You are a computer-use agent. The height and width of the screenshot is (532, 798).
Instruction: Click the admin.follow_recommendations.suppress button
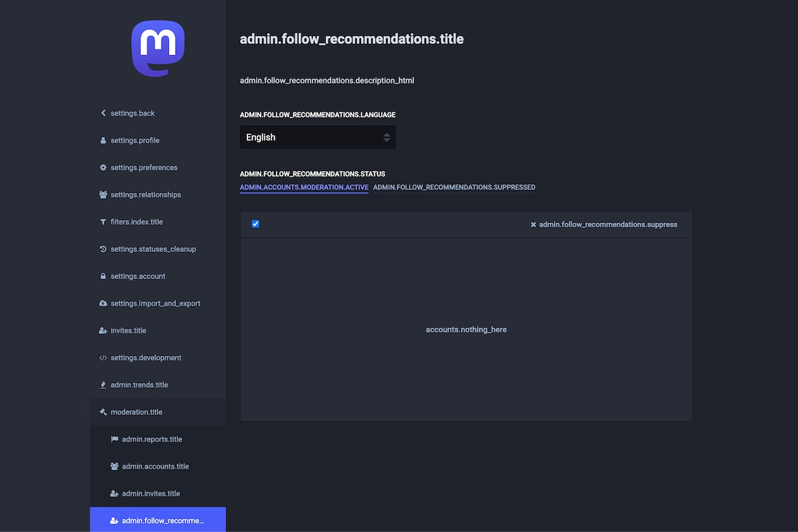pyautogui.click(x=604, y=225)
